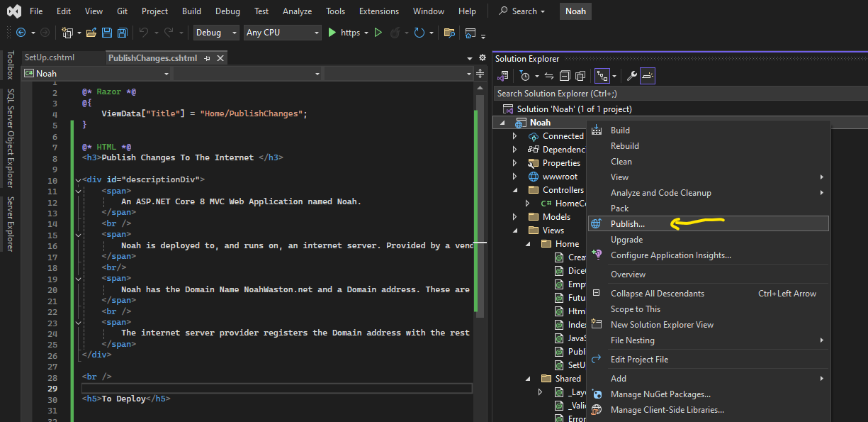Select Publish... from the context menu
The height and width of the screenshot is (422, 868).
click(x=708, y=223)
